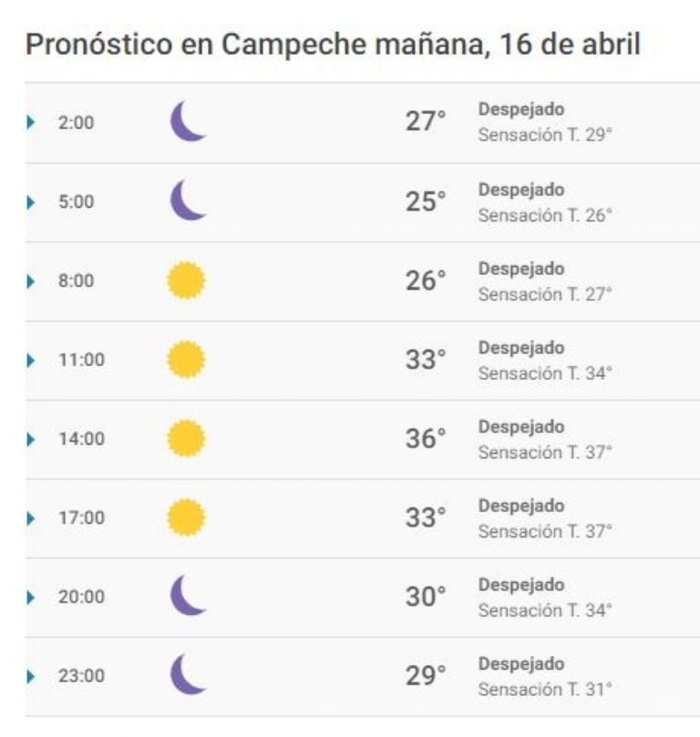The height and width of the screenshot is (737, 700).
Task: Select the 25° temperature at 5:00
Action: [x=426, y=201]
